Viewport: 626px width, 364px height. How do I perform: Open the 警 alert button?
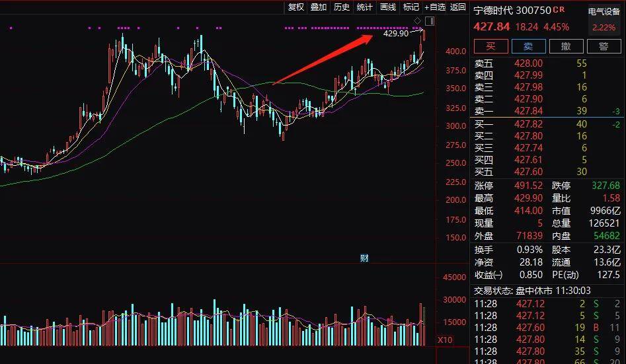pyautogui.click(x=604, y=46)
